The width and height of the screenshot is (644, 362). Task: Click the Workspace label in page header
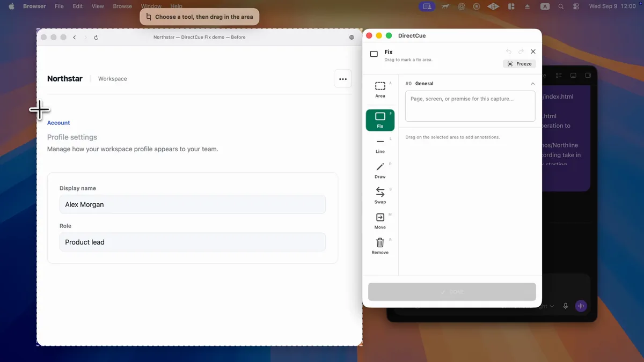pyautogui.click(x=113, y=79)
